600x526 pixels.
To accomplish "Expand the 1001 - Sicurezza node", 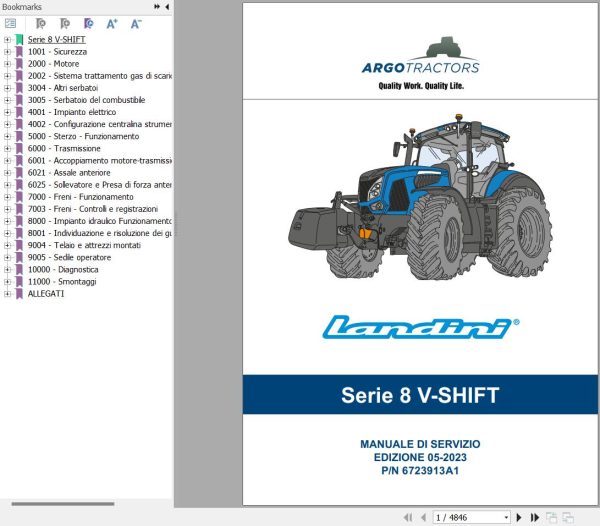I will [x=7, y=52].
